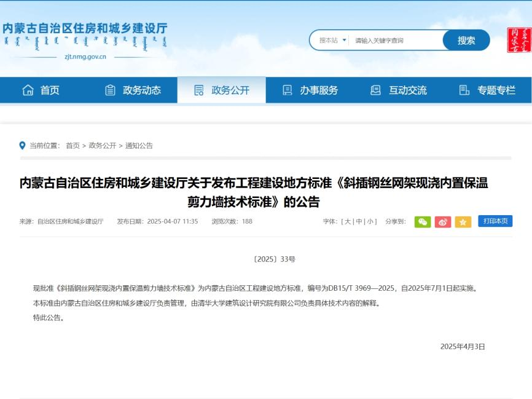
Task: Share the article via WeChat icon
Action: (423, 221)
